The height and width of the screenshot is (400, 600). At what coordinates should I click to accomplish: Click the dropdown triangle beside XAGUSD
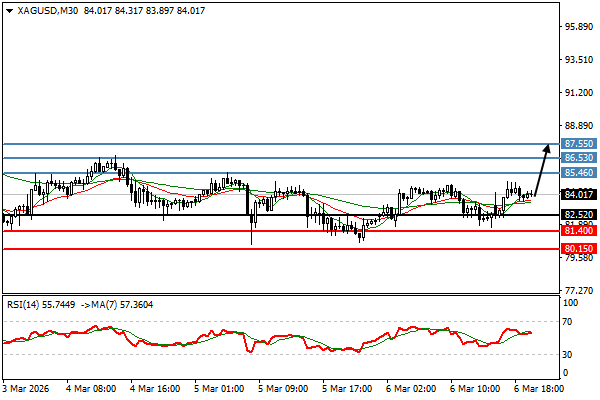click(x=8, y=10)
